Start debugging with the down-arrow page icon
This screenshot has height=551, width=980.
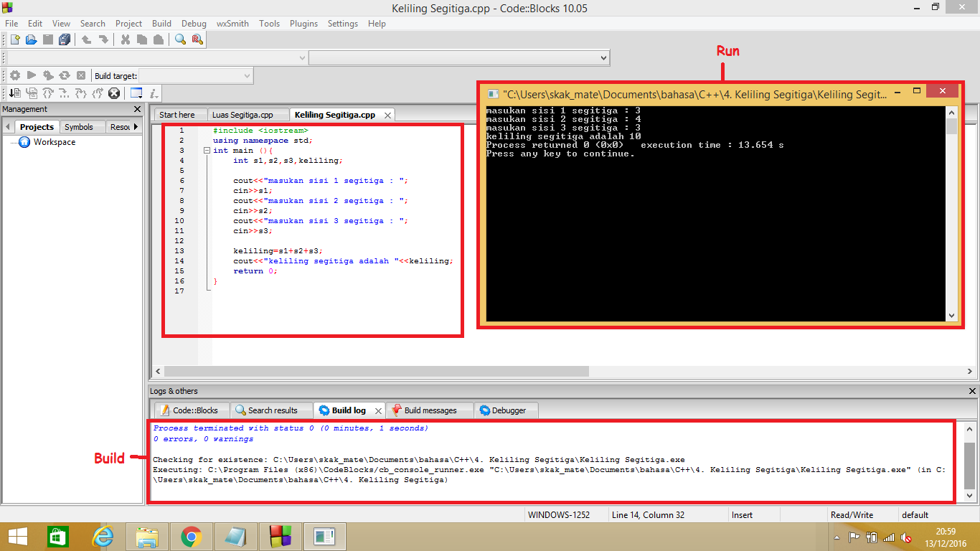[14, 93]
